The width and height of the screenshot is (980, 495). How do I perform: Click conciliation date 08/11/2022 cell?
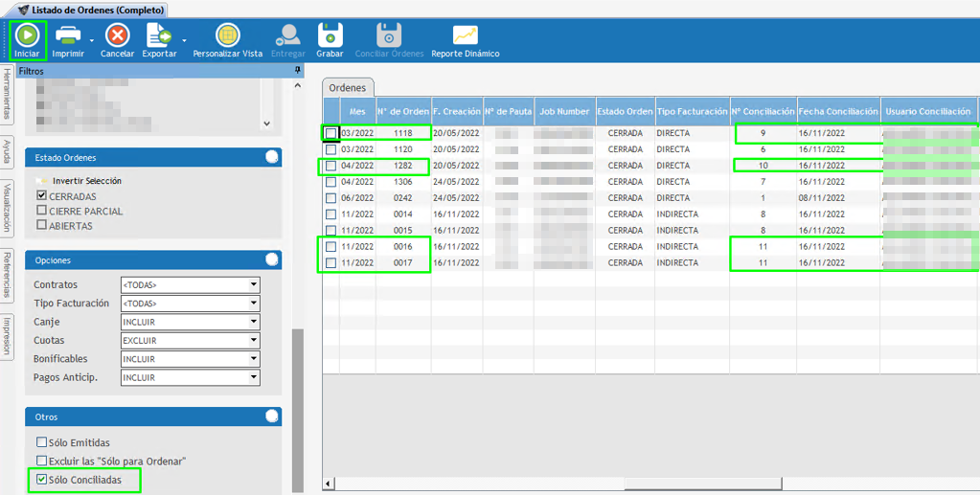point(838,198)
